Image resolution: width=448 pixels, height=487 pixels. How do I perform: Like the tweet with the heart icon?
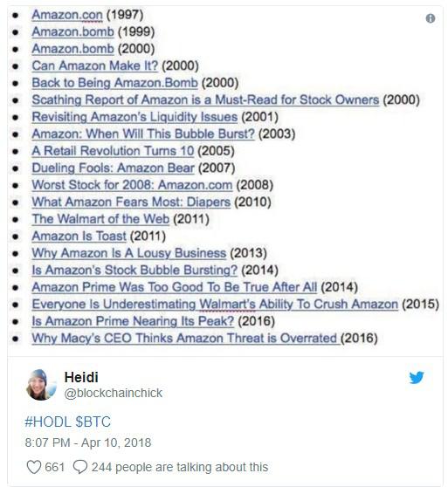34,467
